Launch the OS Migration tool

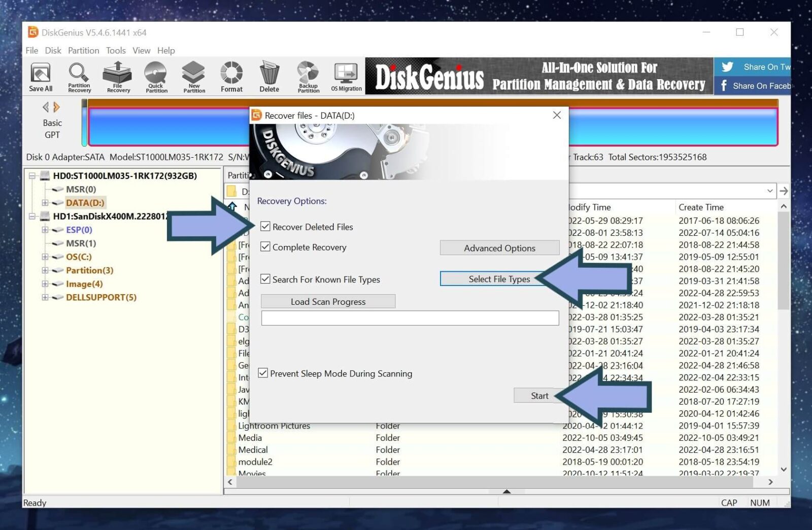tap(346, 76)
